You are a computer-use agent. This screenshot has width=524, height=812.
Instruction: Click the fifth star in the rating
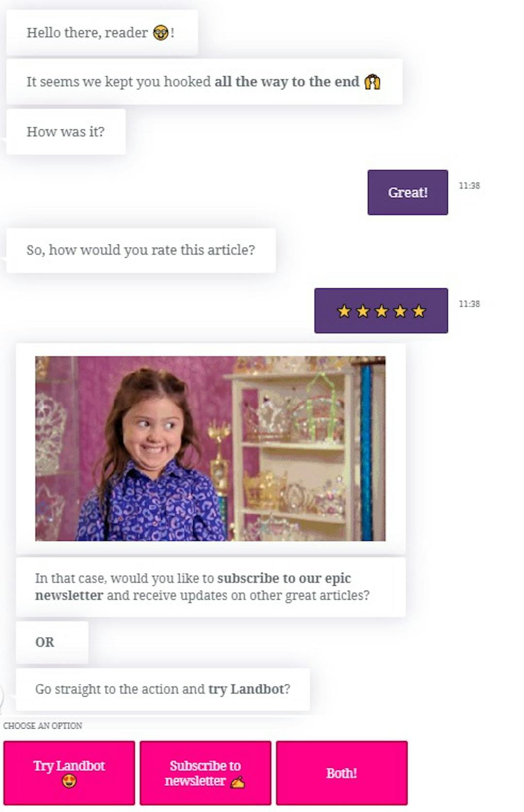(419, 311)
